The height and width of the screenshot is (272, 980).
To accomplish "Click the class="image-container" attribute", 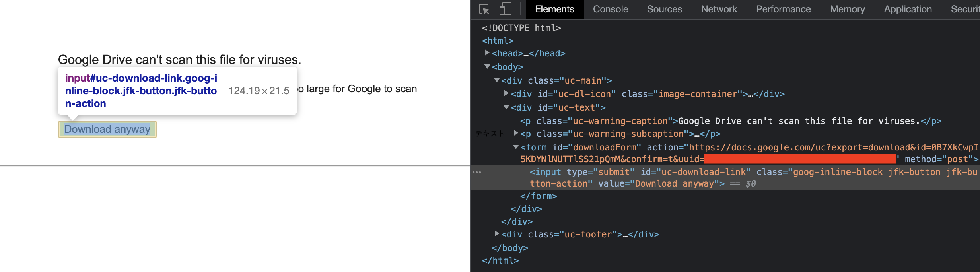I will click(x=682, y=94).
